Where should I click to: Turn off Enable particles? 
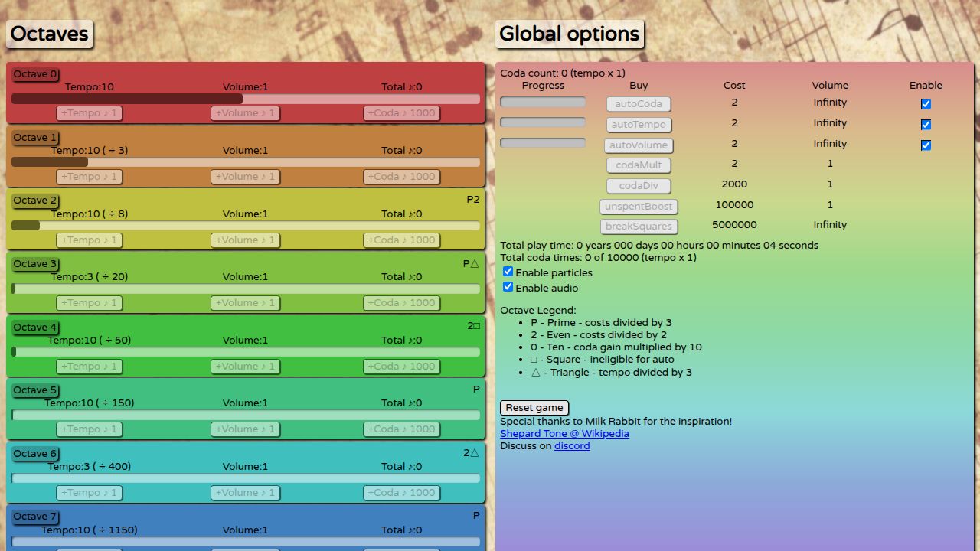point(508,272)
